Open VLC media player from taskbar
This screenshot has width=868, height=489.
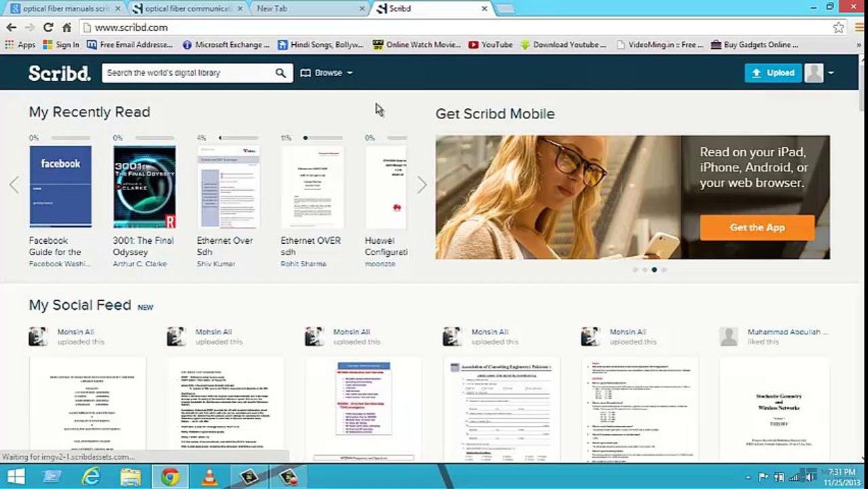(x=210, y=477)
